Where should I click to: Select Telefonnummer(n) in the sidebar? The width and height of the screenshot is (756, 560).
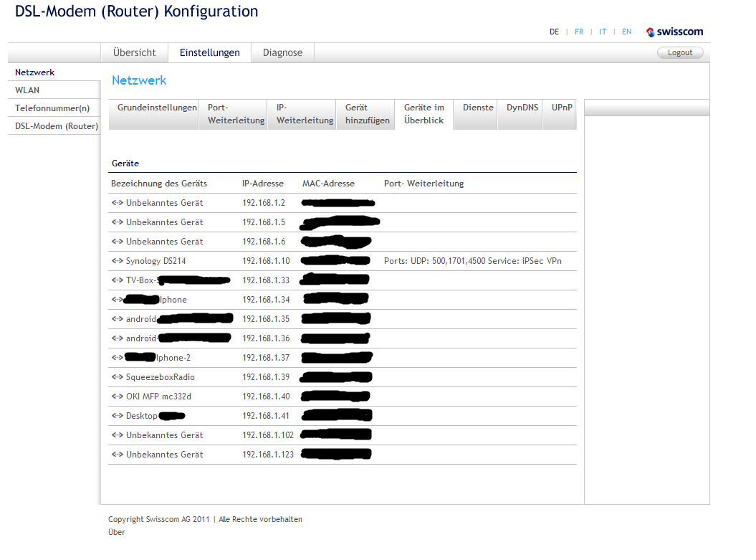[52, 108]
